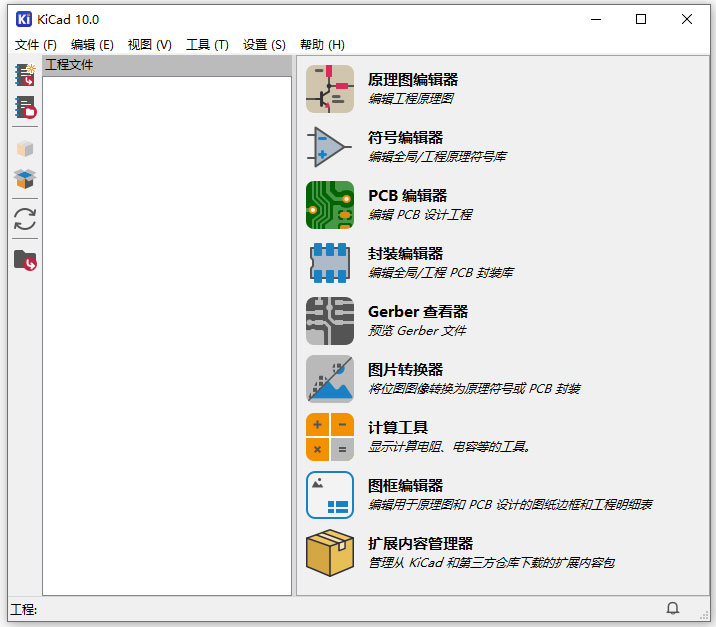The width and height of the screenshot is (716, 627).
Task: Minimize the KiCad window
Action: tap(596, 19)
